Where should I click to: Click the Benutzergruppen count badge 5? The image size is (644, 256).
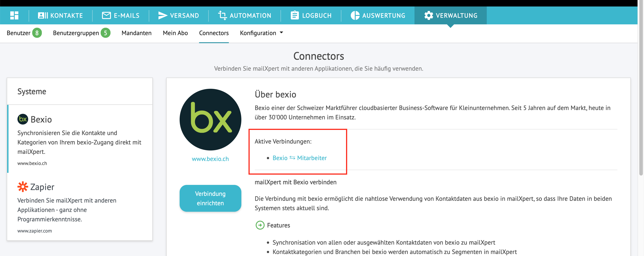pos(106,33)
